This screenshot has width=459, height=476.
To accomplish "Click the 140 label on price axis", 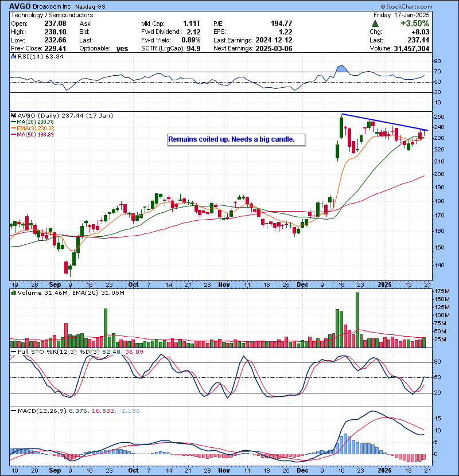I will point(439,266).
